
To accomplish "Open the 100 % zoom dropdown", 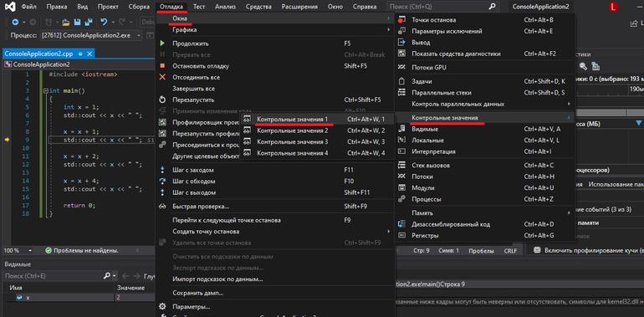I will coord(30,250).
